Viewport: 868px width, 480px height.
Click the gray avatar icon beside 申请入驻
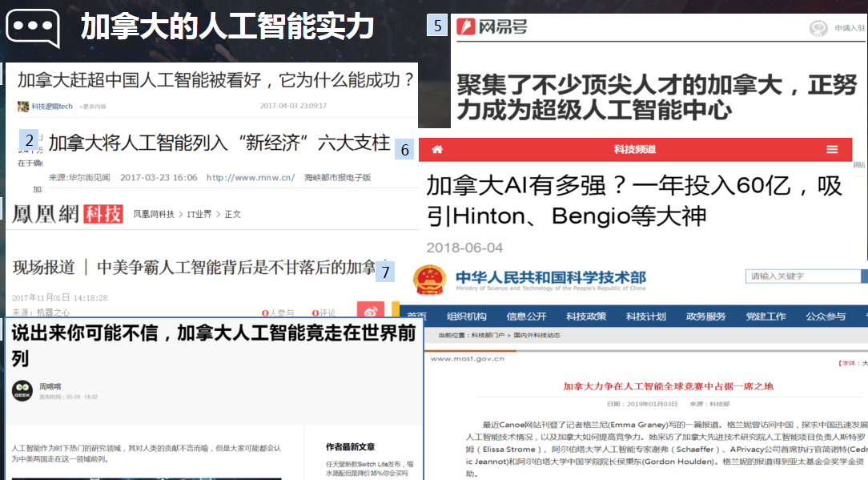[x=818, y=28]
